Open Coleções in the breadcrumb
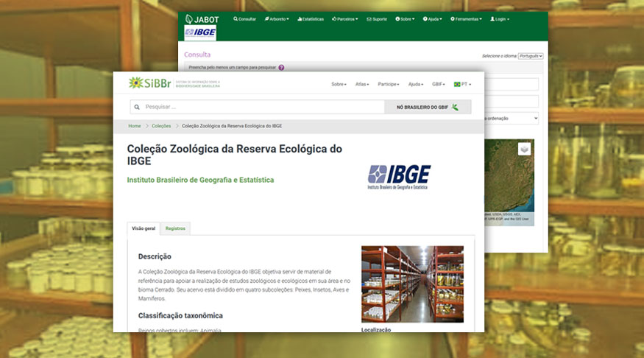 click(x=161, y=126)
